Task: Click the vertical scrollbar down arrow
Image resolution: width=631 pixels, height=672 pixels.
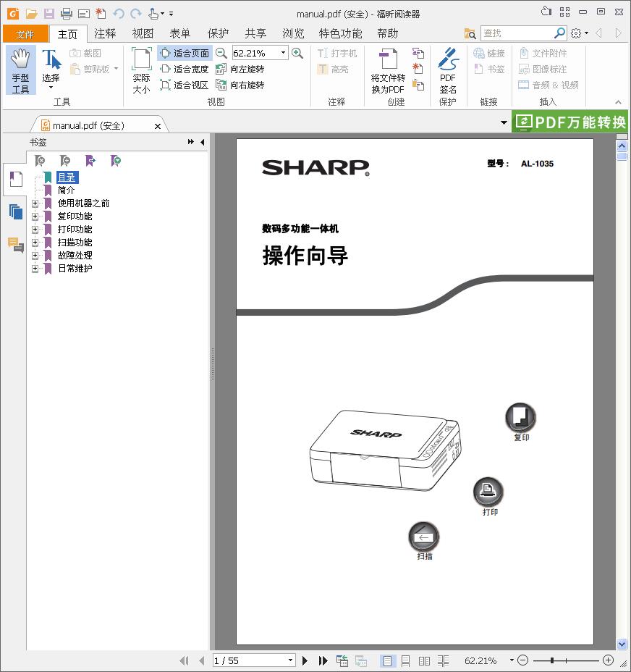Action: pos(622,643)
